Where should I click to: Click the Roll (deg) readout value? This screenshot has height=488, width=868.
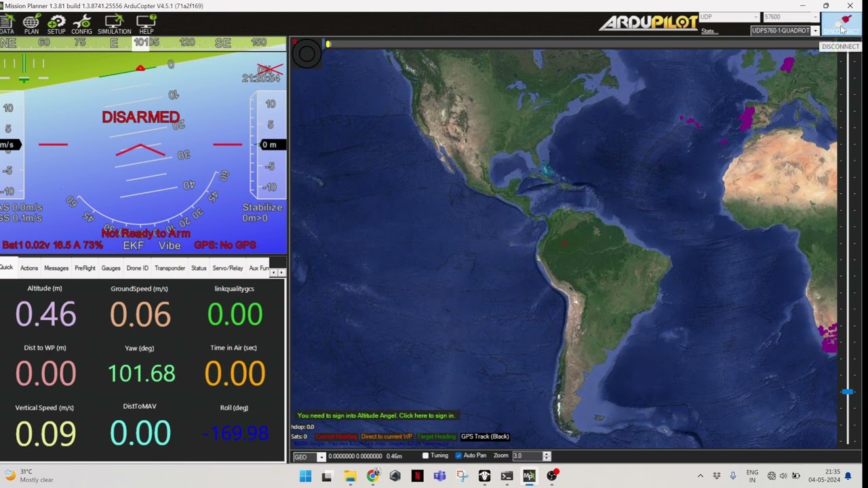click(235, 432)
